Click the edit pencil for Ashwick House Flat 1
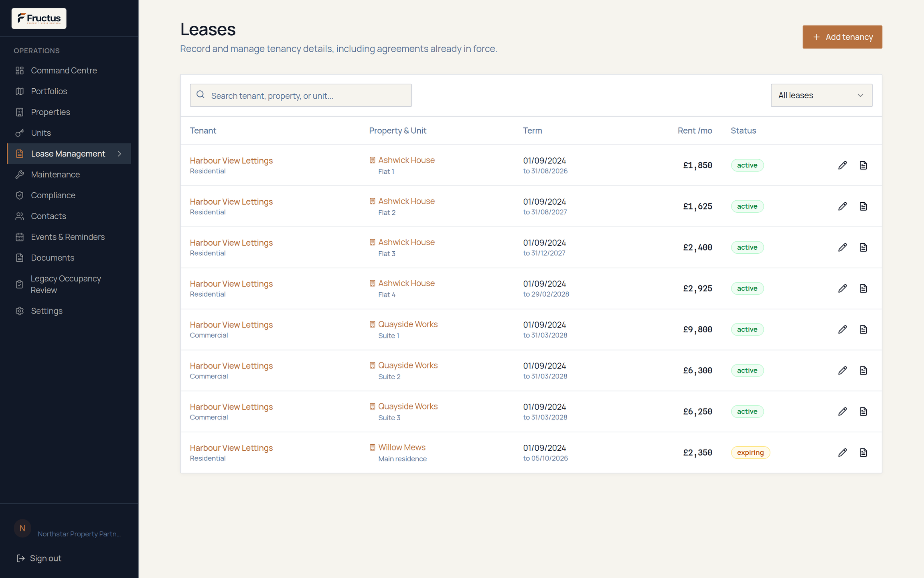This screenshot has width=924, height=578. [x=842, y=165]
